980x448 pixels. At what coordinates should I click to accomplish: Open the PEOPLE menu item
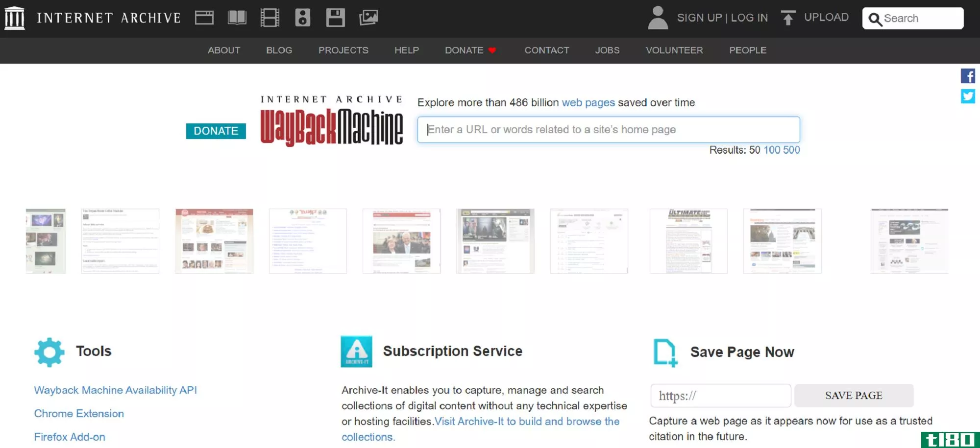[748, 50]
